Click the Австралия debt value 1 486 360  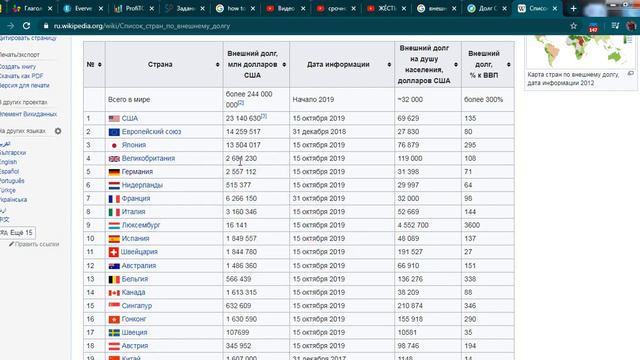click(x=241, y=266)
